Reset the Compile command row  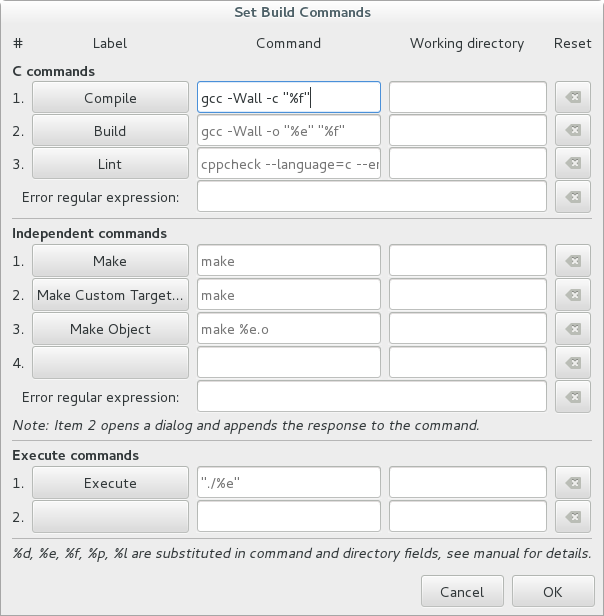pos(573,98)
